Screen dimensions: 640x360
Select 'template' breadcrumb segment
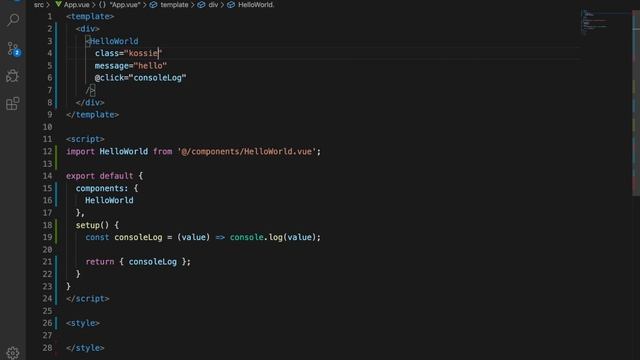[x=169, y=5]
